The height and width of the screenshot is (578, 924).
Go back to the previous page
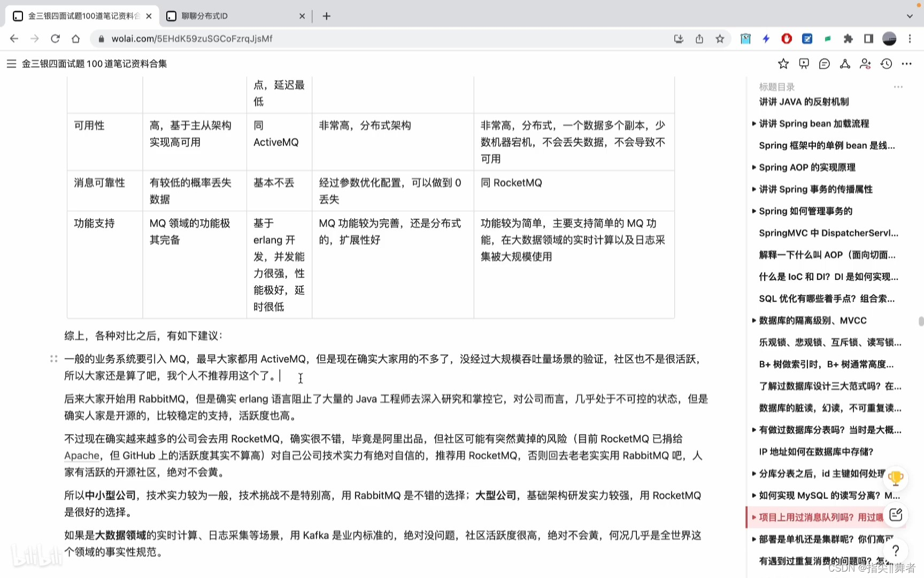click(14, 39)
